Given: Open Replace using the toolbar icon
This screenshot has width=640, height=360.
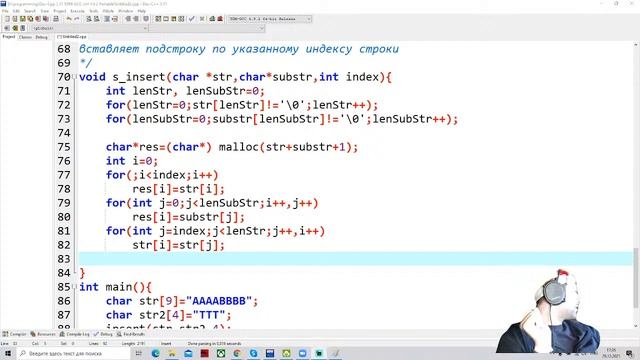Looking at the screenshot, I should coord(97,19).
